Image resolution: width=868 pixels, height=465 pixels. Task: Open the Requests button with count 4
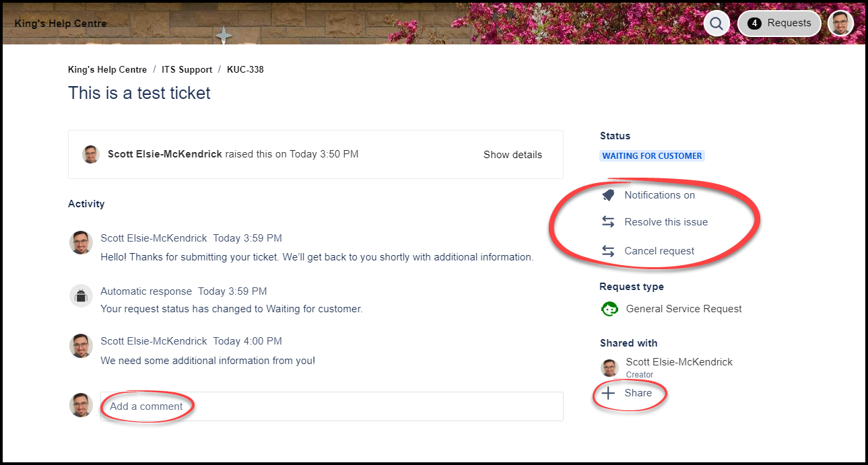click(779, 24)
